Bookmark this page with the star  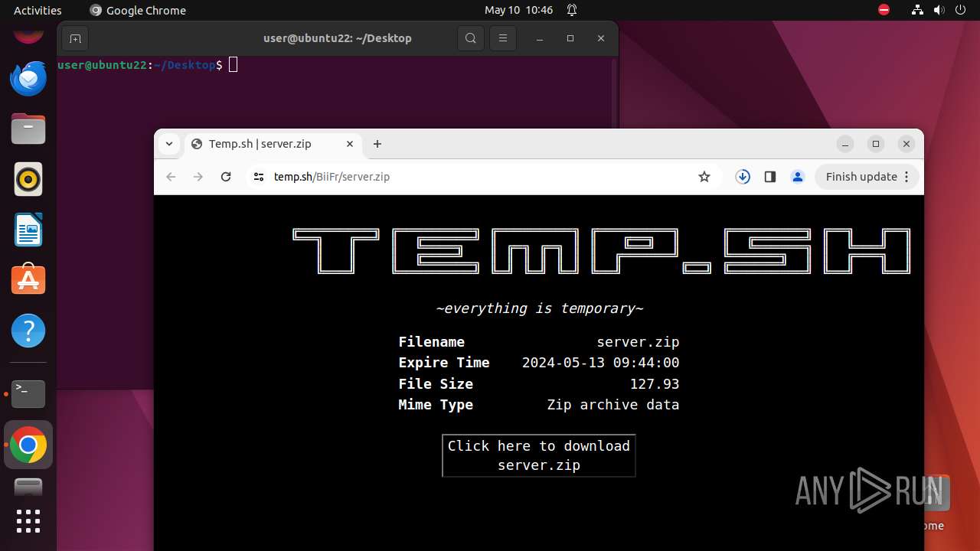click(x=704, y=177)
